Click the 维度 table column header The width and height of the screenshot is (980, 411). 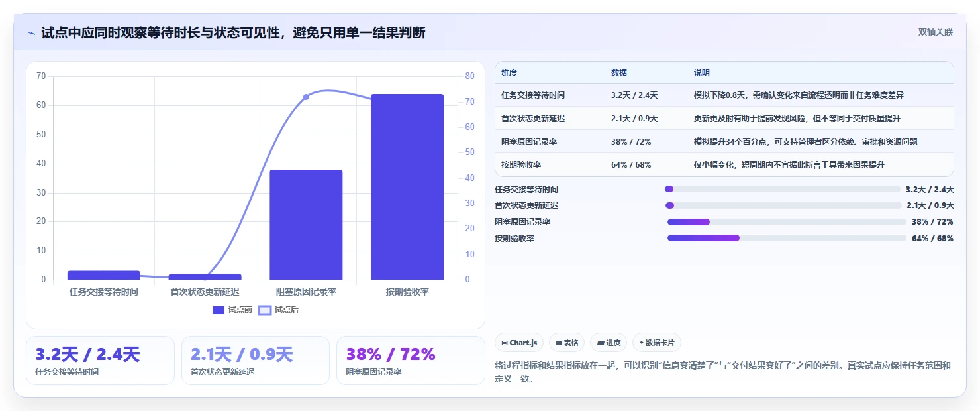pos(509,73)
